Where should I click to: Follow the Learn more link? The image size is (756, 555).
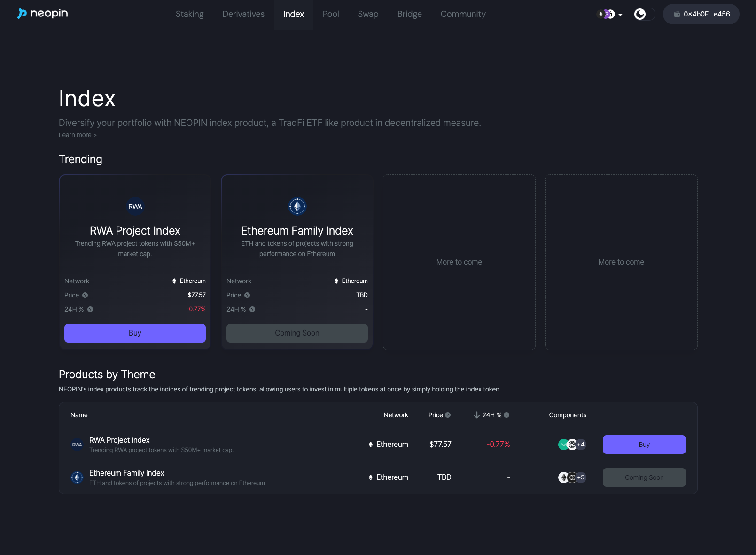(78, 135)
